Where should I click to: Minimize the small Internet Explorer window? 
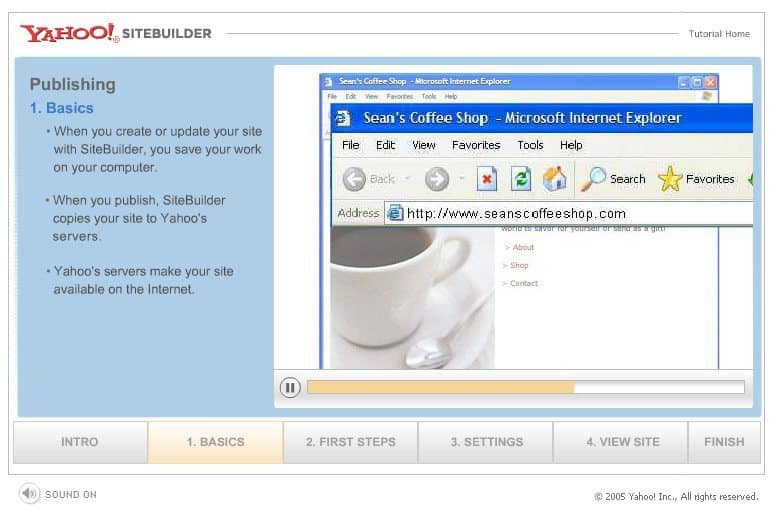point(684,82)
